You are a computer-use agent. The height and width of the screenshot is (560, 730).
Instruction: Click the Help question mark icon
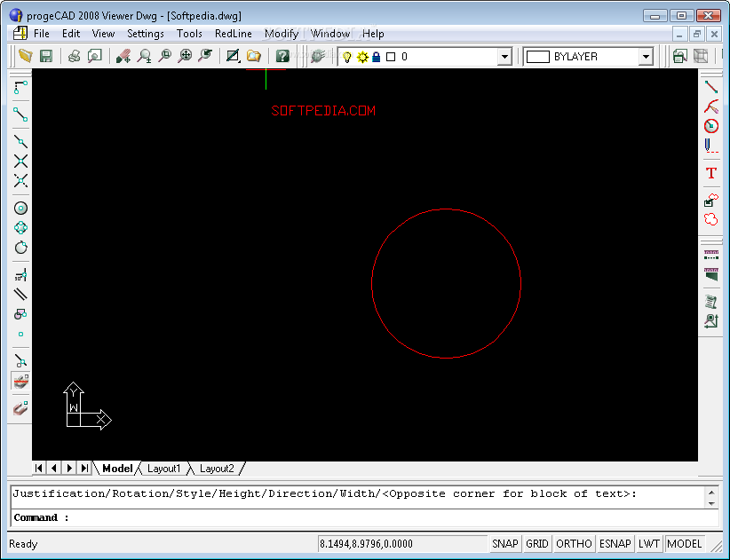click(x=282, y=56)
